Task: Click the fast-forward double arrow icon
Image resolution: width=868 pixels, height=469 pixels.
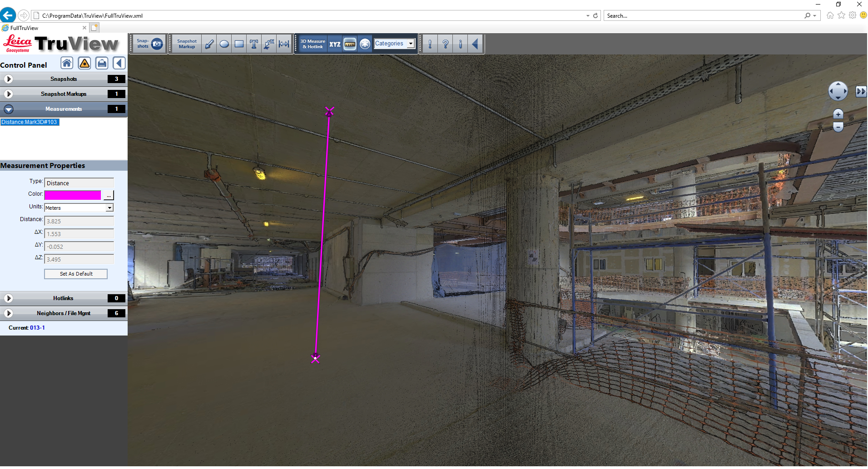Action: [861, 92]
